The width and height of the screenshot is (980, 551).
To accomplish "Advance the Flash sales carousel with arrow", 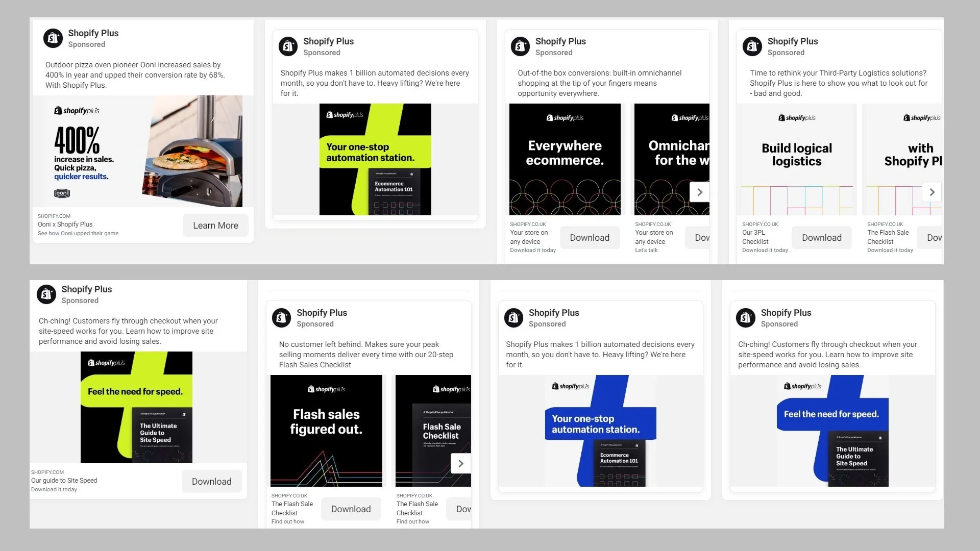I will [460, 464].
